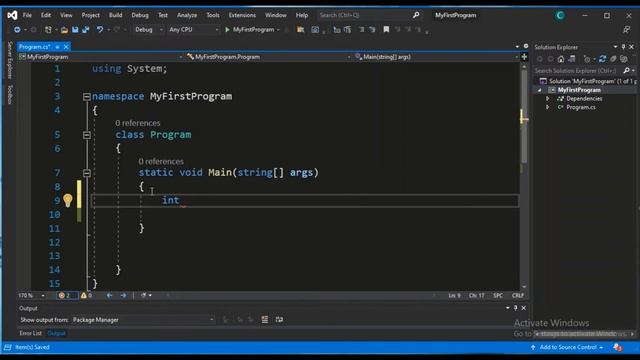This screenshot has height=360, width=640.
Task: Open the 170 % zoom level dropdown
Action: (31, 296)
